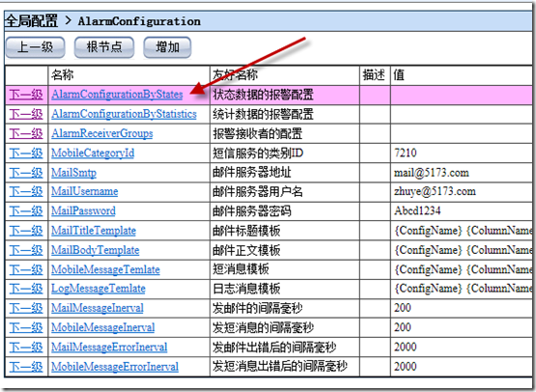Click 下一级 in the AlarmConfigurationByStates row
The width and height of the screenshot is (536, 392).
tap(26, 95)
